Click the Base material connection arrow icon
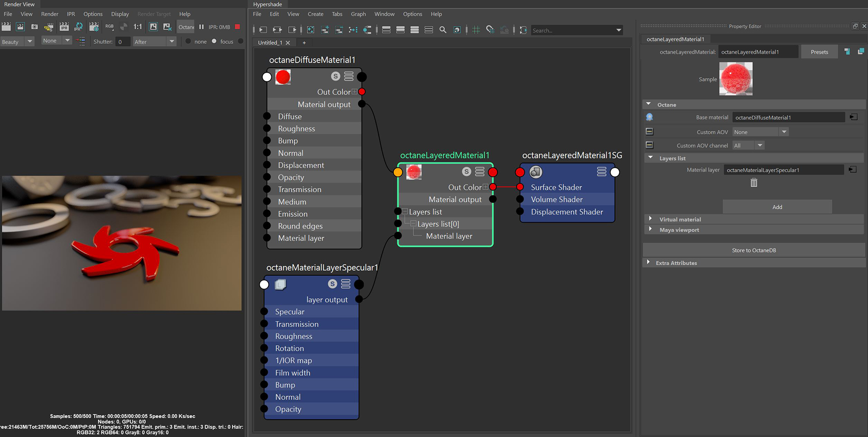 click(853, 117)
